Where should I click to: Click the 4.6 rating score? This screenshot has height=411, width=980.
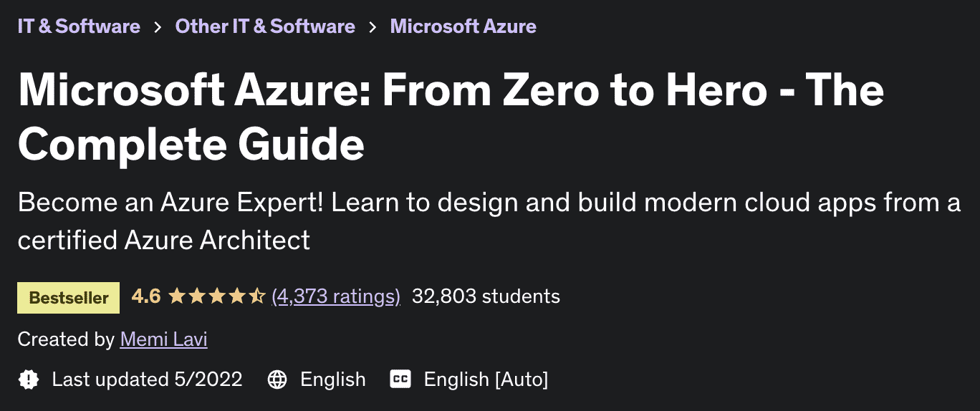click(x=146, y=296)
